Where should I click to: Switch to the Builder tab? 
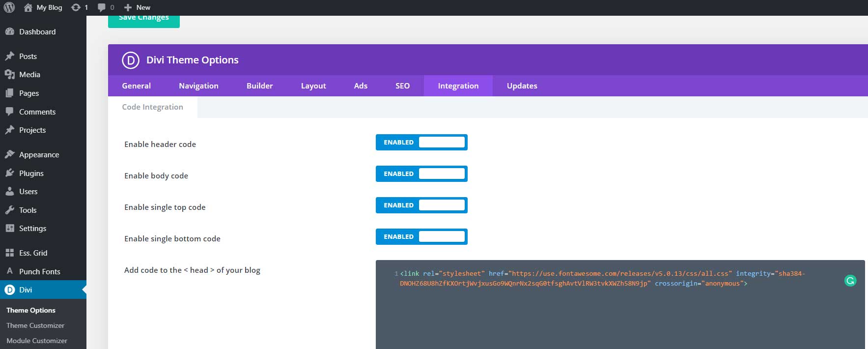(259, 86)
